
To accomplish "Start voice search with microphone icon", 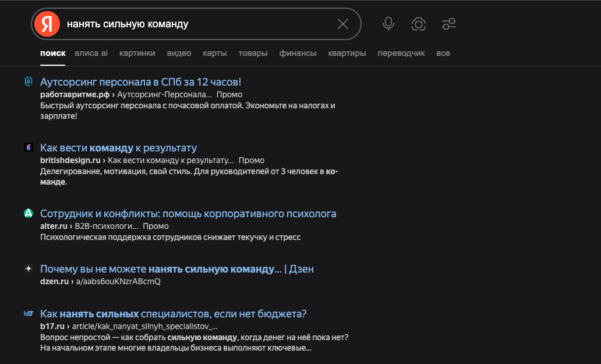I will (x=388, y=24).
